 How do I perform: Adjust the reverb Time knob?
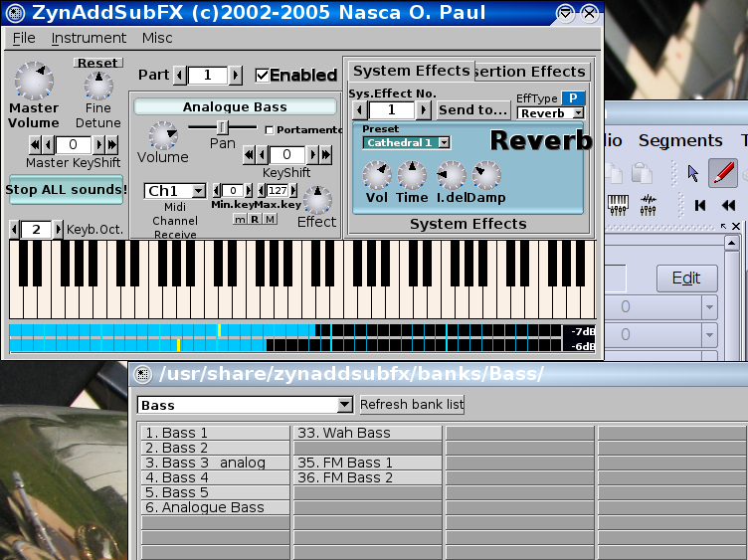coord(412,175)
